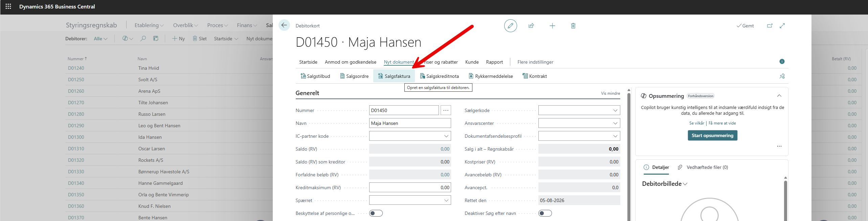The height and width of the screenshot is (221, 868).
Task: Open the Kunde tab
Action: click(x=472, y=62)
